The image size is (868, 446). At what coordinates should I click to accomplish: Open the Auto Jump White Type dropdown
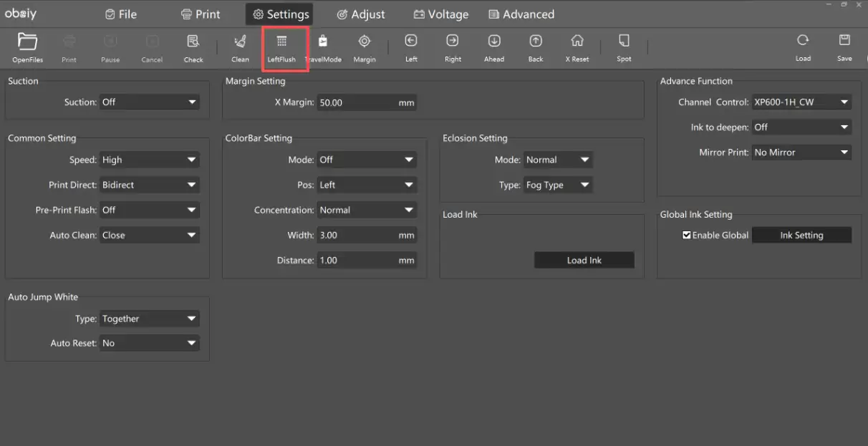pos(150,319)
